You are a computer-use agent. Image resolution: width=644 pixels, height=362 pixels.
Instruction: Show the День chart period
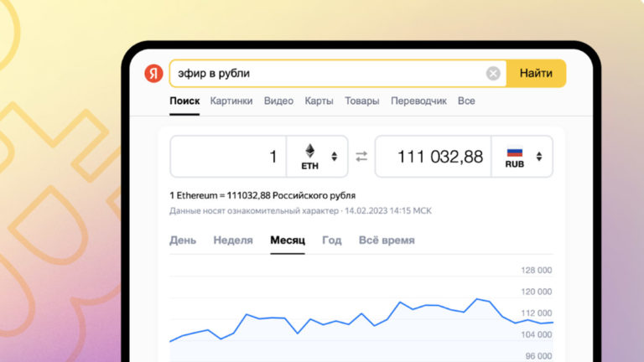tap(183, 240)
